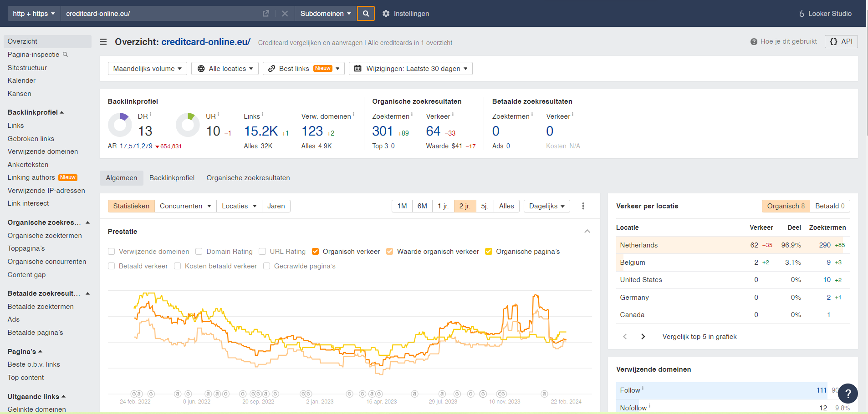Click the Follow 111 bar
This screenshot has width=868, height=414.
(x=722, y=390)
